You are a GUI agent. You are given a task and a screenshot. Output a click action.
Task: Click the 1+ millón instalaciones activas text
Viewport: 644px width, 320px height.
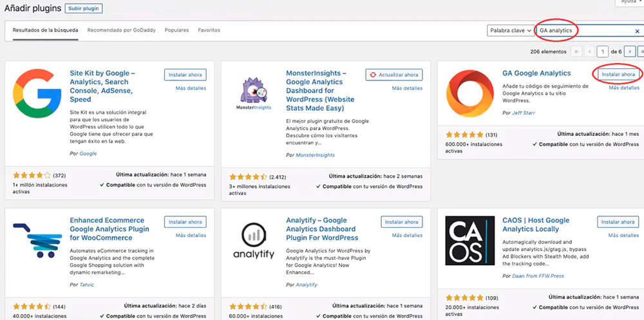pyautogui.click(x=40, y=188)
